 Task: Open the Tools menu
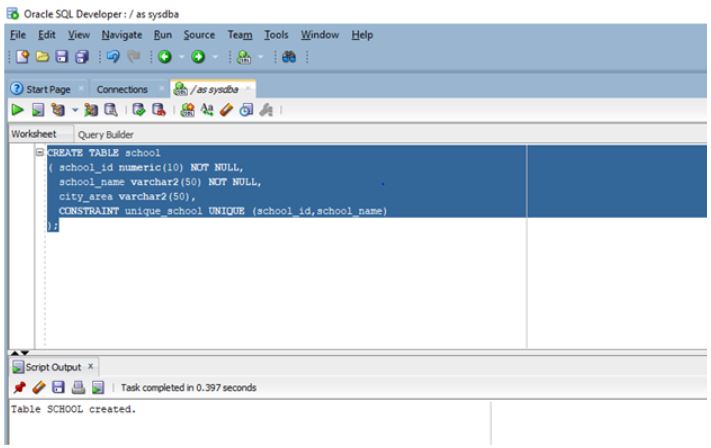click(x=276, y=35)
